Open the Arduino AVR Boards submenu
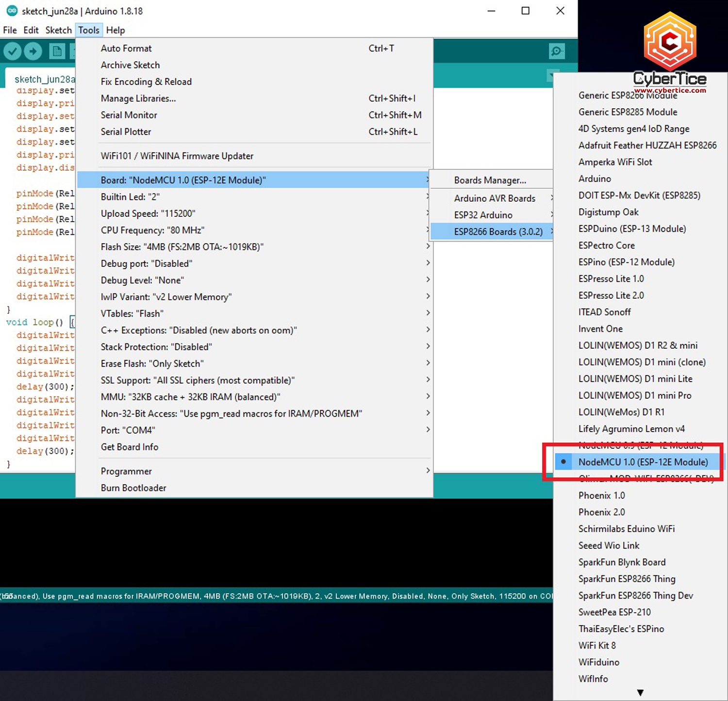 [494, 198]
